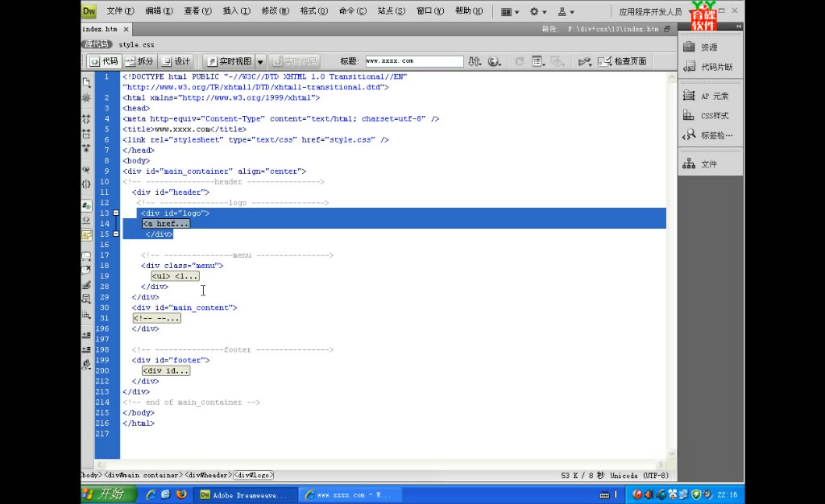Click Collapse Full Tag icon
This screenshot has height=504, width=825.
(x=87, y=119)
